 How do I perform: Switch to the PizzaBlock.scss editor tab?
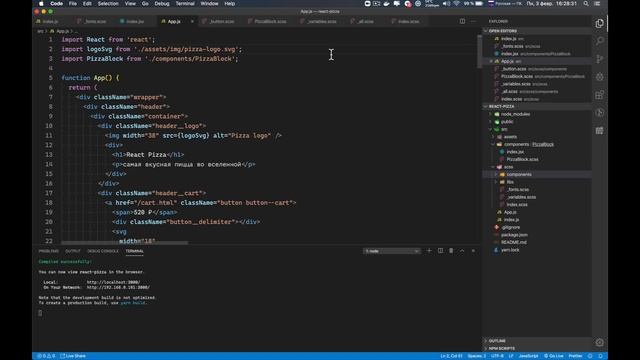coord(269,21)
